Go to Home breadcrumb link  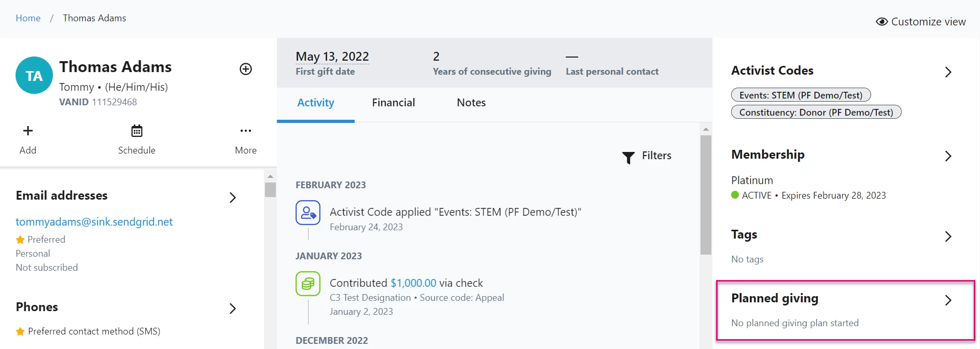pyautogui.click(x=28, y=18)
